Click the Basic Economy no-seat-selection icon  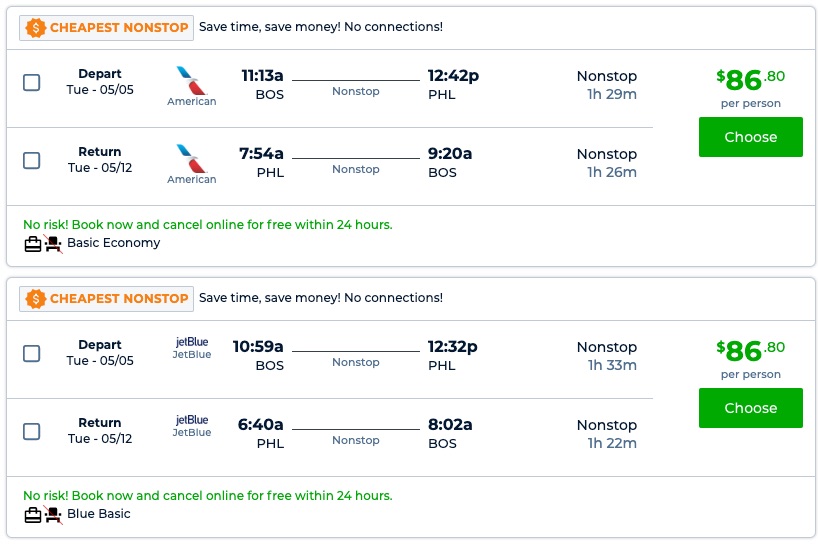coord(53,243)
